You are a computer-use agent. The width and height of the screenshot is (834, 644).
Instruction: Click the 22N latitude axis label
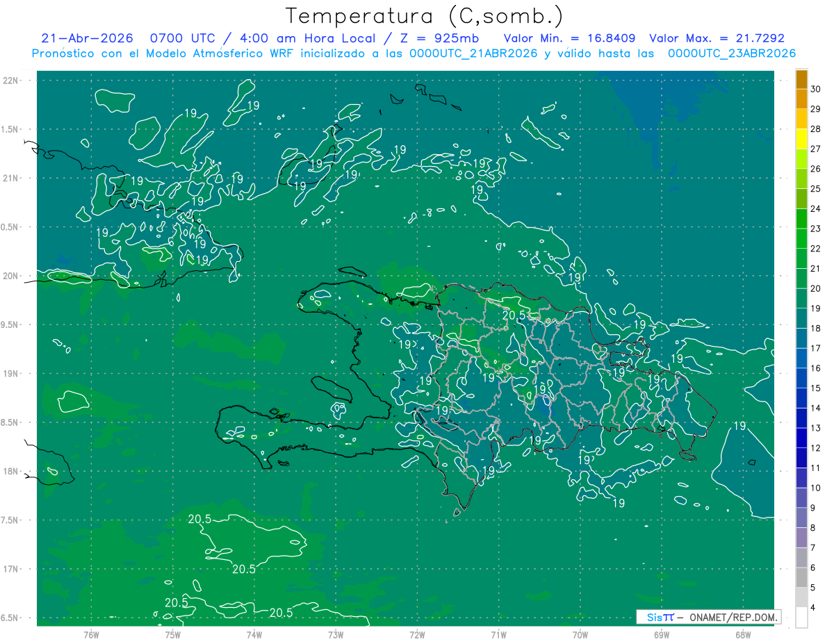point(12,81)
